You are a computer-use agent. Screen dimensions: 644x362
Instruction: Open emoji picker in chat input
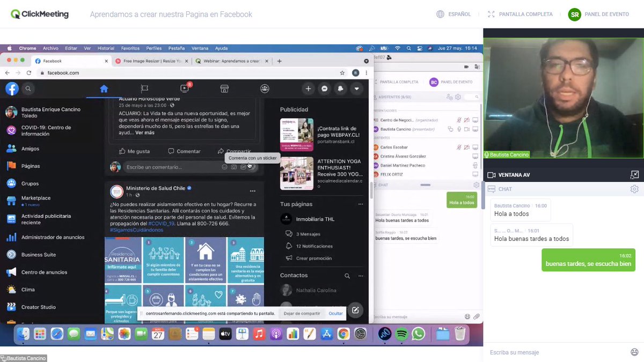(634, 352)
